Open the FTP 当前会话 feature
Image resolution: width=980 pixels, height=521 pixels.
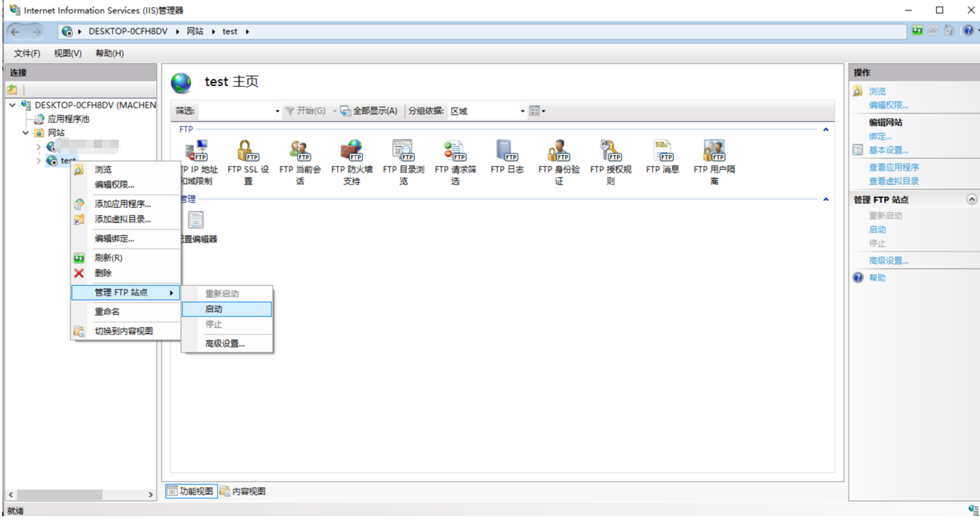coord(300,162)
